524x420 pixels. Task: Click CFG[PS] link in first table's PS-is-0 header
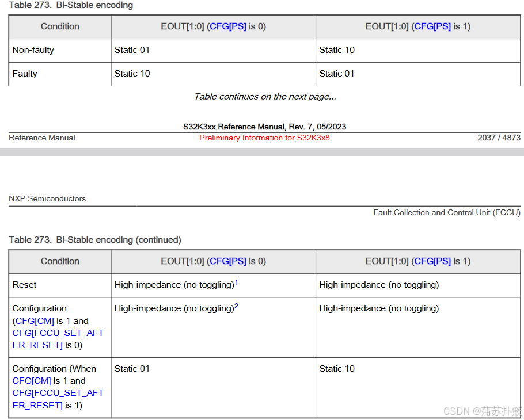(228, 26)
